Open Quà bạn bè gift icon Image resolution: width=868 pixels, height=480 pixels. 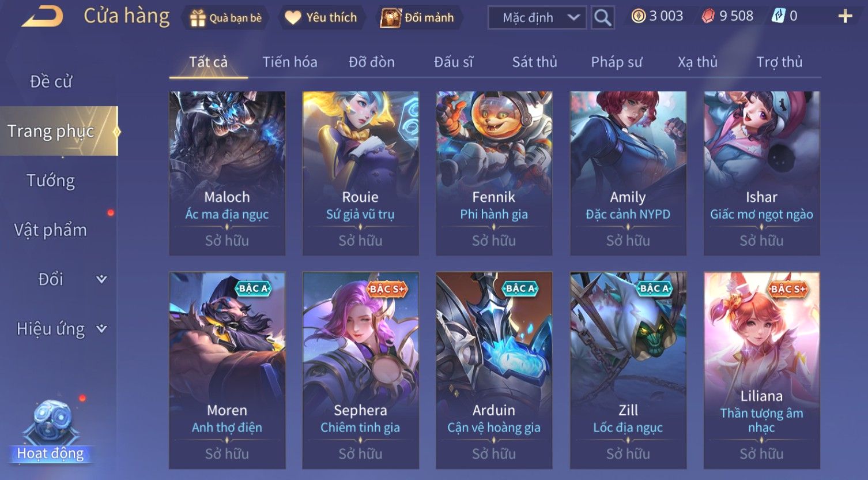(x=198, y=18)
